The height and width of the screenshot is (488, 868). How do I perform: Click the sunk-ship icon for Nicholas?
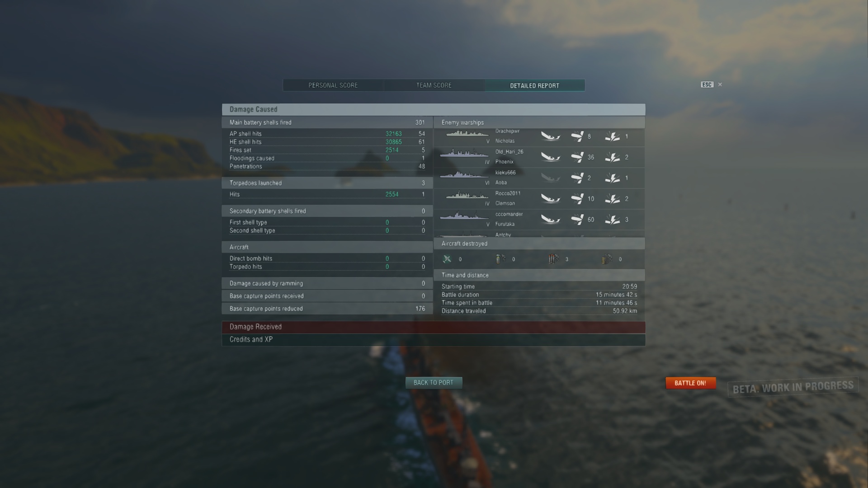pyautogui.click(x=551, y=136)
